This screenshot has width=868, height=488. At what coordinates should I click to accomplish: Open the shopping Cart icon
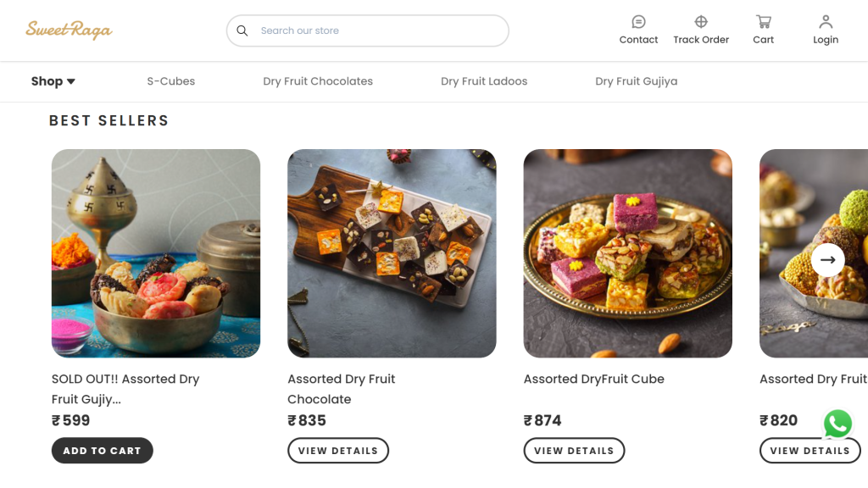[x=763, y=22]
